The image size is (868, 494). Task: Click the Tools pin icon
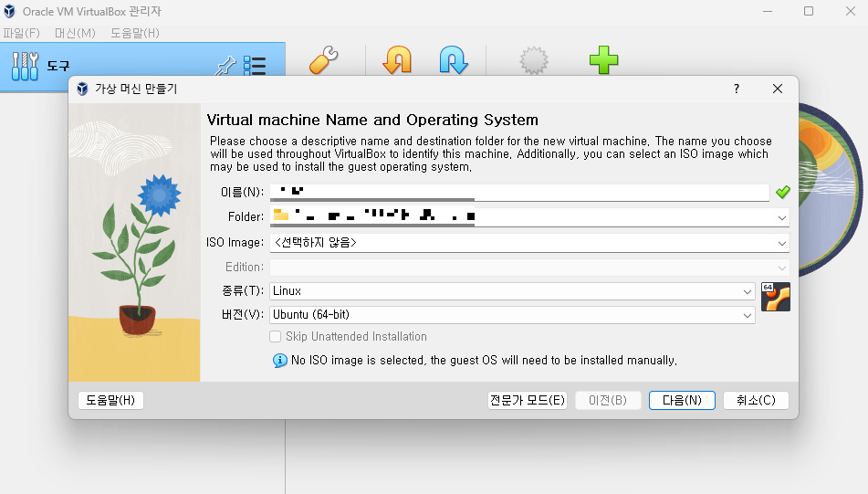(225, 66)
